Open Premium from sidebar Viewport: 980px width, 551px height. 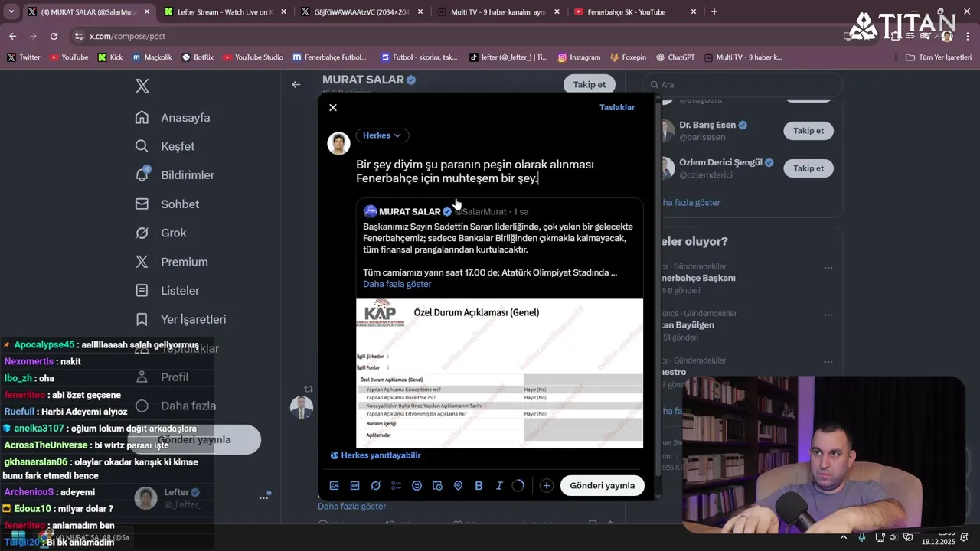pos(171,262)
